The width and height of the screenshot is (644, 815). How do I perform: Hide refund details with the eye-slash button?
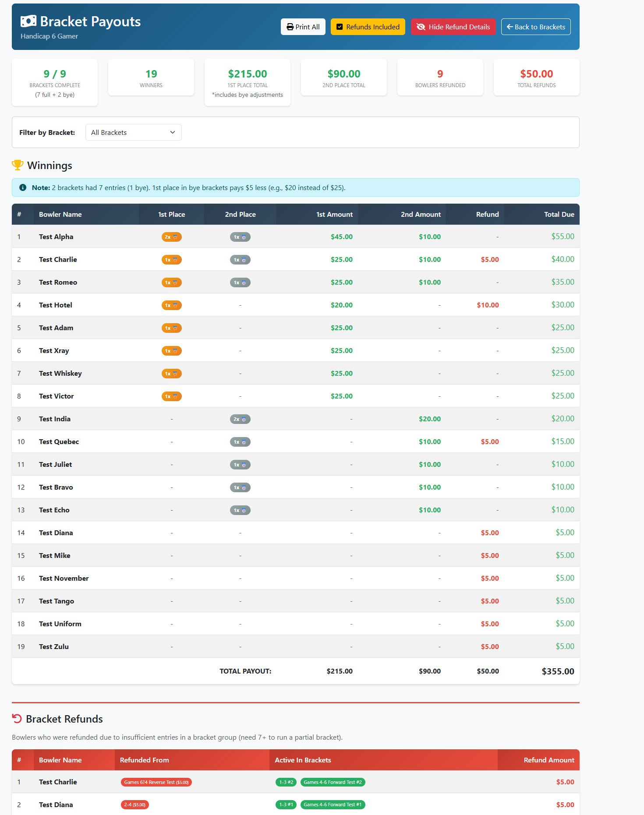[453, 27]
